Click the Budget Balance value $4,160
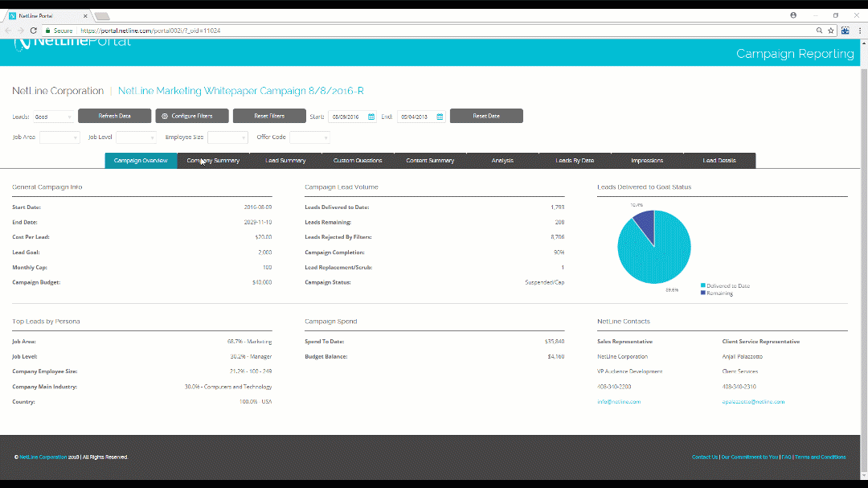868x488 pixels. point(556,357)
